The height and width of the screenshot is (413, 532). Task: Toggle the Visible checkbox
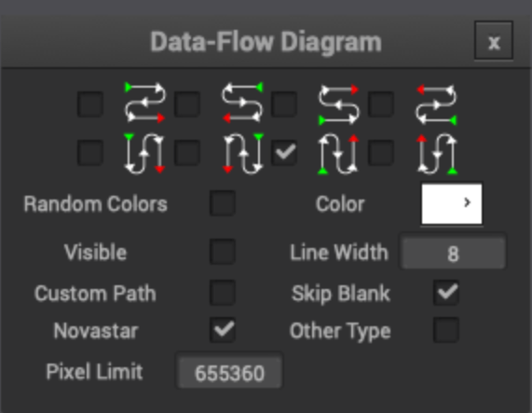(223, 252)
